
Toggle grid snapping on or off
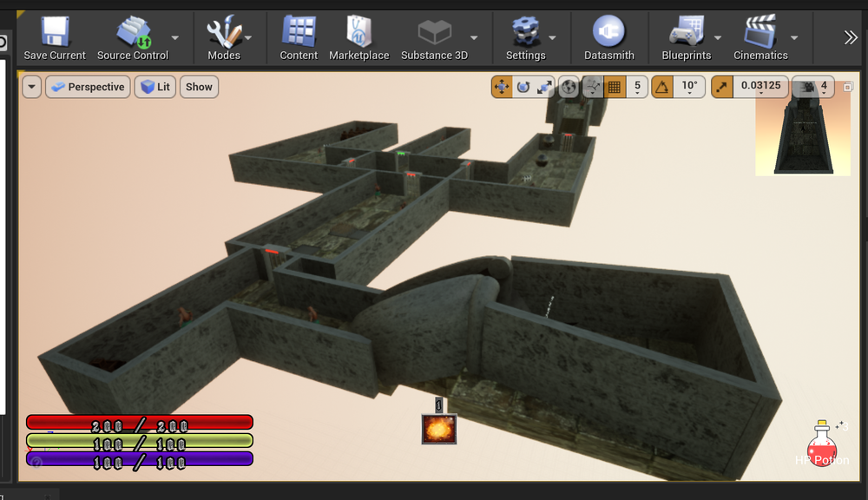point(615,87)
